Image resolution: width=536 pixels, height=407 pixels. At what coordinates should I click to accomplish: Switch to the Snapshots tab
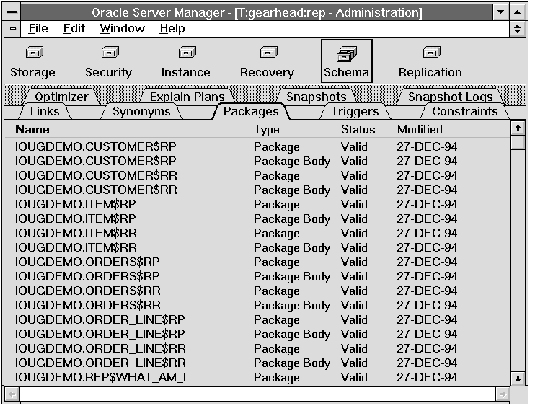(x=316, y=97)
